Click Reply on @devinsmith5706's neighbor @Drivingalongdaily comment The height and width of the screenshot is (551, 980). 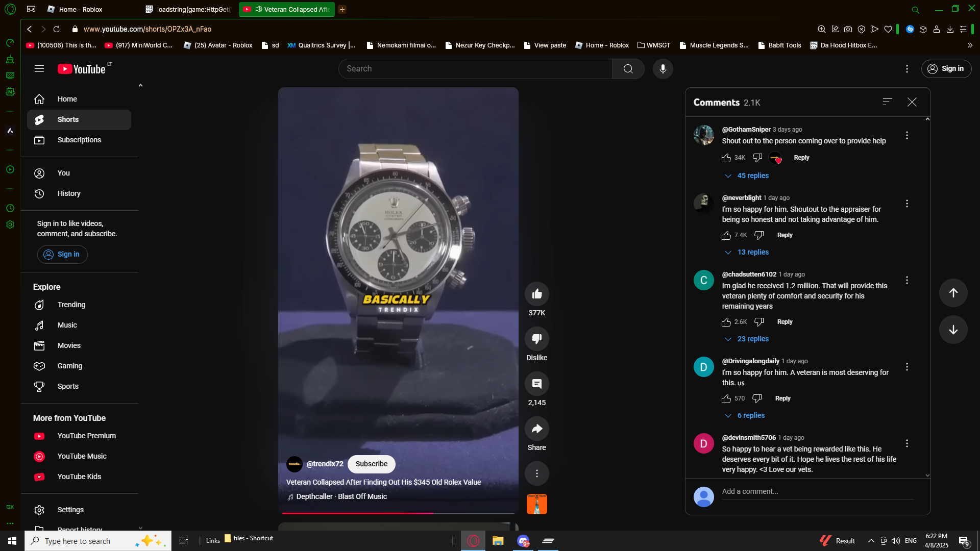click(782, 398)
